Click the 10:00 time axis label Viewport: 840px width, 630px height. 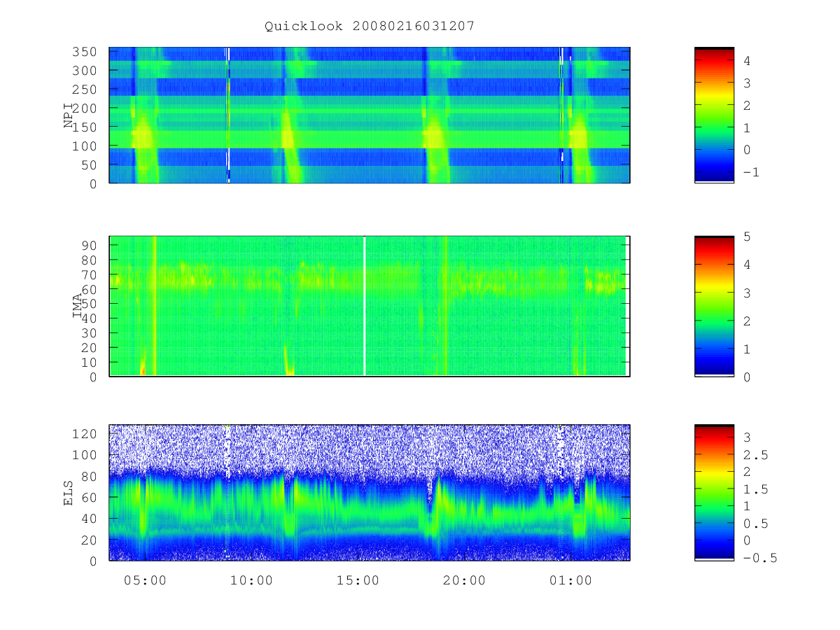251,580
